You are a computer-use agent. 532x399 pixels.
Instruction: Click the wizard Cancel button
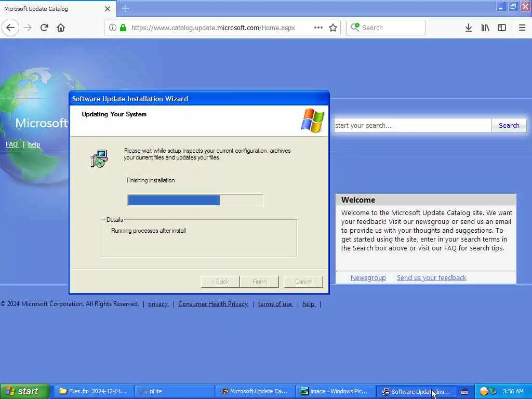303,282
